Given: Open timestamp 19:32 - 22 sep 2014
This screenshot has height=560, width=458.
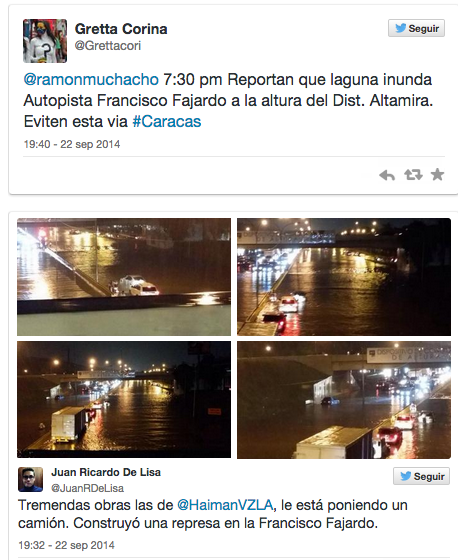Looking at the screenshot, I should click(x=66, y=545).
